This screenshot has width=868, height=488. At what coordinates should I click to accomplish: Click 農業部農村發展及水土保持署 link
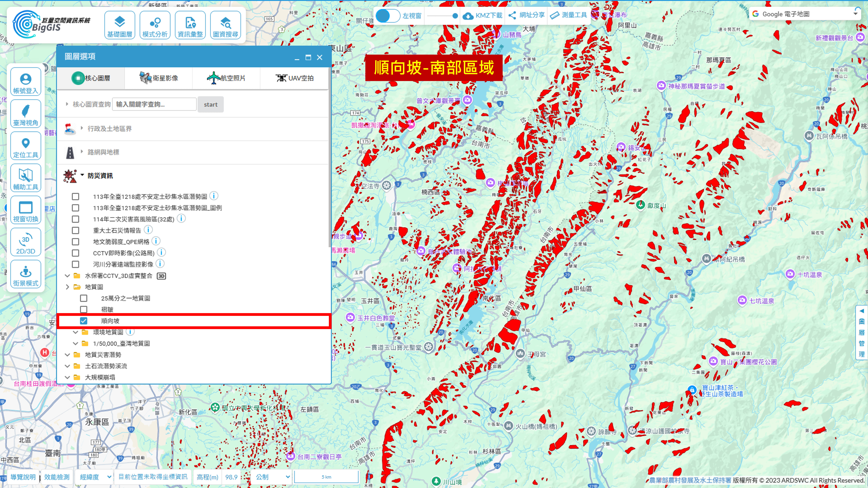click(x=690, y=481)
